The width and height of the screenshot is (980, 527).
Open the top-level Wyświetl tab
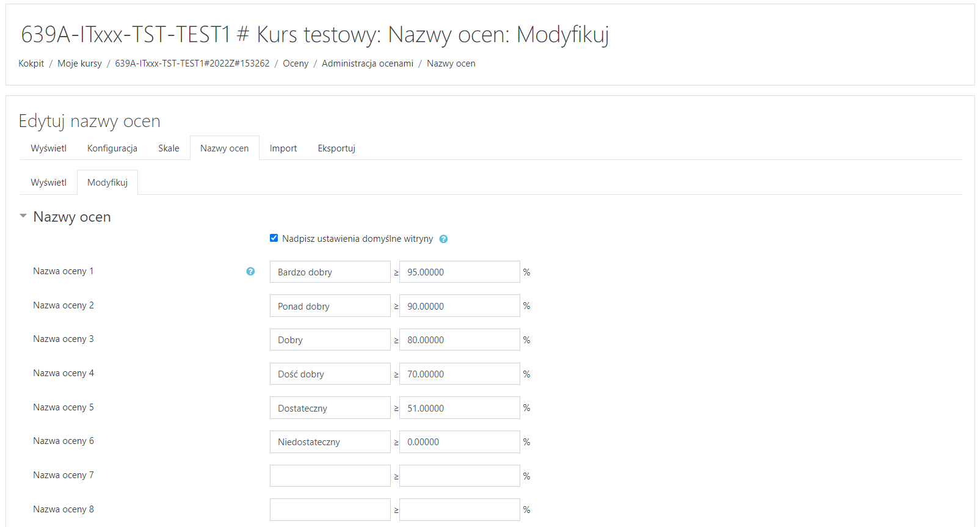(49, 148)
